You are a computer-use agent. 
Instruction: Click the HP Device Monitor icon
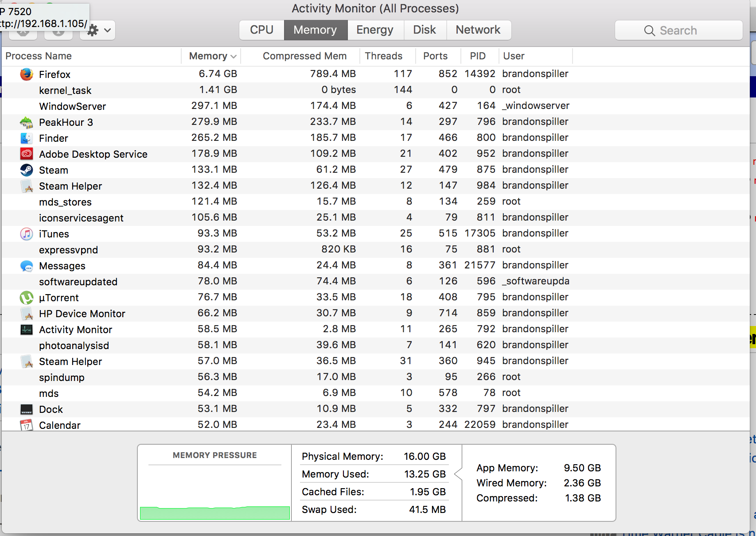(x=27, y=314)
